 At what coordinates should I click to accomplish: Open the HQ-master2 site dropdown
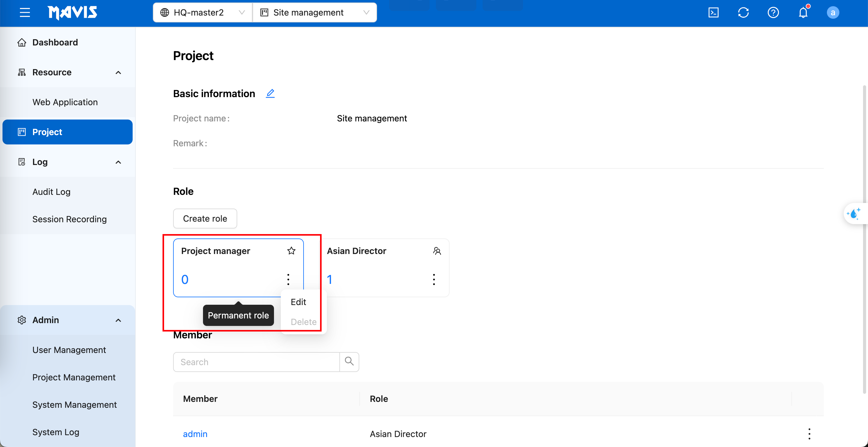pyautogui.click(x=202, y=12)
